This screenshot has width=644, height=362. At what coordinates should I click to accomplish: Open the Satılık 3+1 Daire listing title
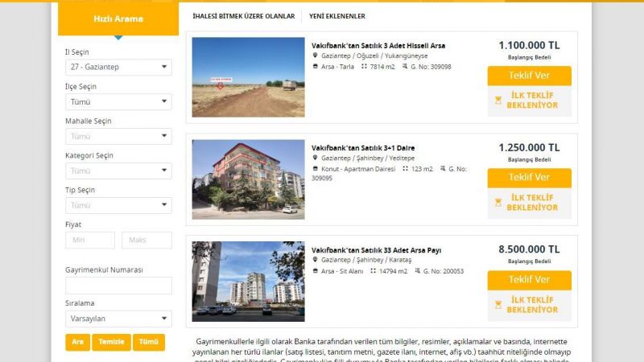tap(363, 148)
